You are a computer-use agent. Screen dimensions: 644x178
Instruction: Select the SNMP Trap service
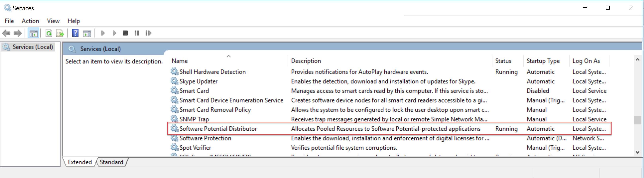pos(194,119)
